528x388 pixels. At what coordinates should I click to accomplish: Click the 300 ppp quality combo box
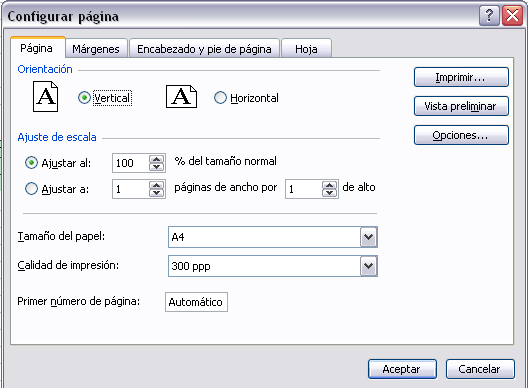tap(273, 266)
